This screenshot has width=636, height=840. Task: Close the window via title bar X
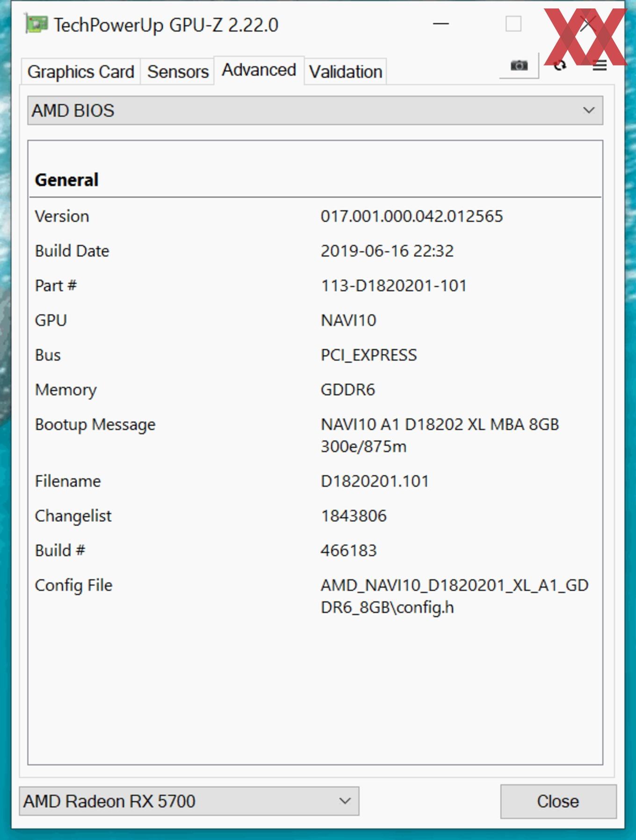point(587,24)
